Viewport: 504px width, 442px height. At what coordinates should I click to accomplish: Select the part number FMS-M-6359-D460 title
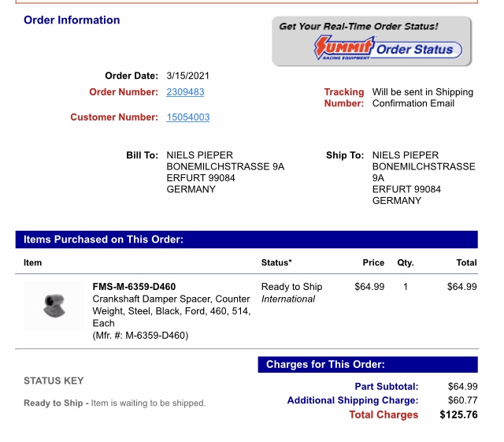point(134,287)
